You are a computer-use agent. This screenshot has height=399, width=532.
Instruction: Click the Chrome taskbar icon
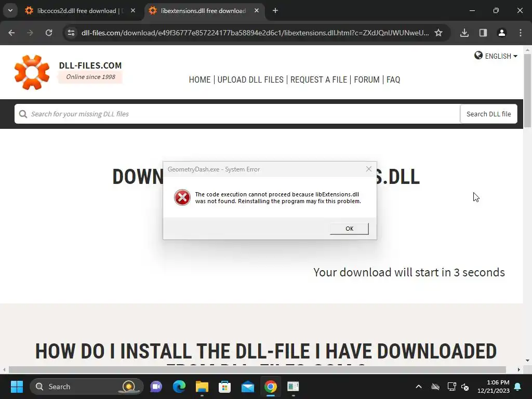pos(270,387)
